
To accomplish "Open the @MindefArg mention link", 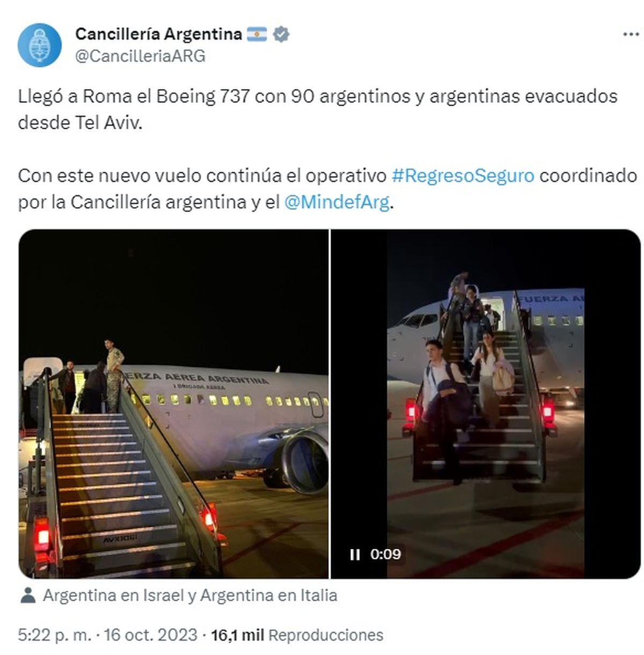I will (x=336, y=202).
